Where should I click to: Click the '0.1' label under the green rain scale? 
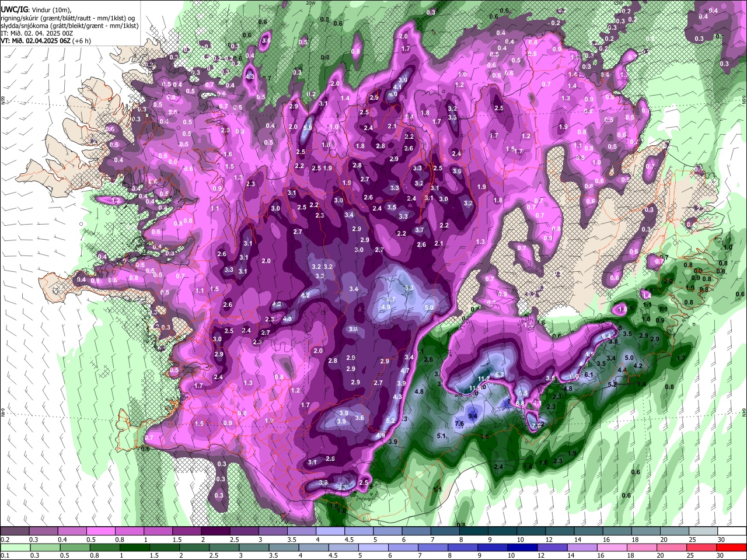point(5,556)
